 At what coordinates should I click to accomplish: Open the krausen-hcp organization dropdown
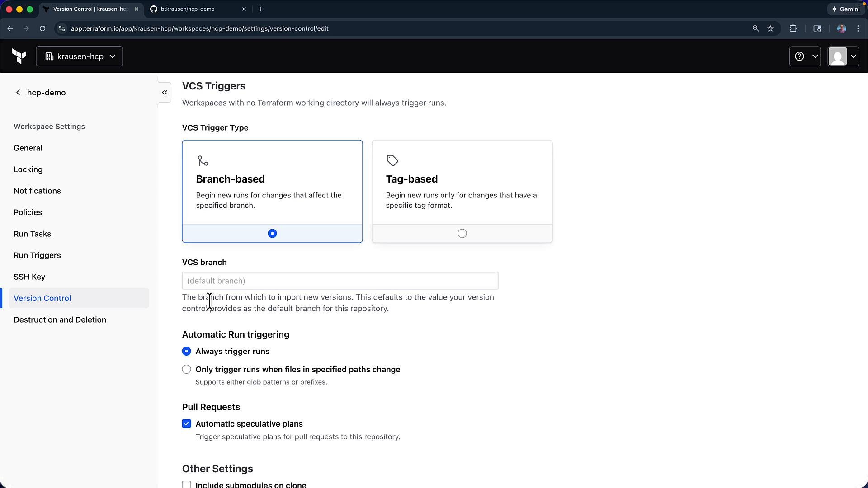[79, 56]
